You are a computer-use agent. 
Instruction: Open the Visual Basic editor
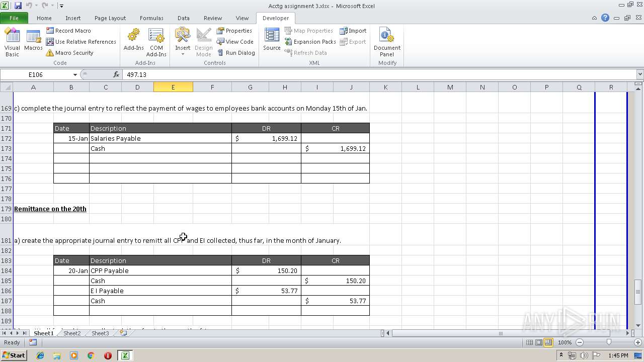click(12, 42)
